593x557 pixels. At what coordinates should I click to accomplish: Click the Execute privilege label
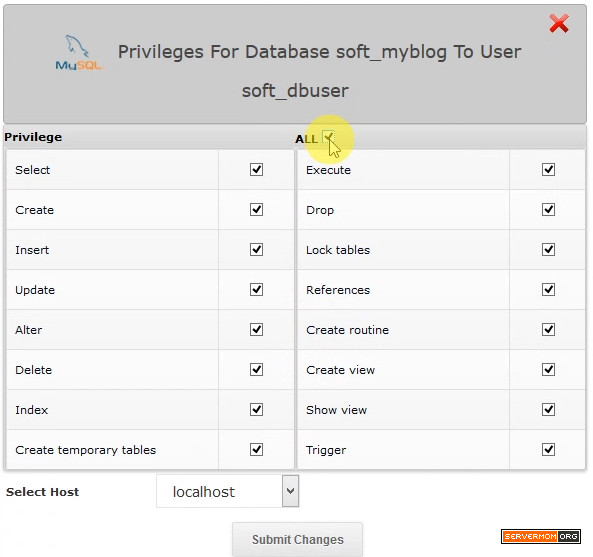(x=328, y=170)
